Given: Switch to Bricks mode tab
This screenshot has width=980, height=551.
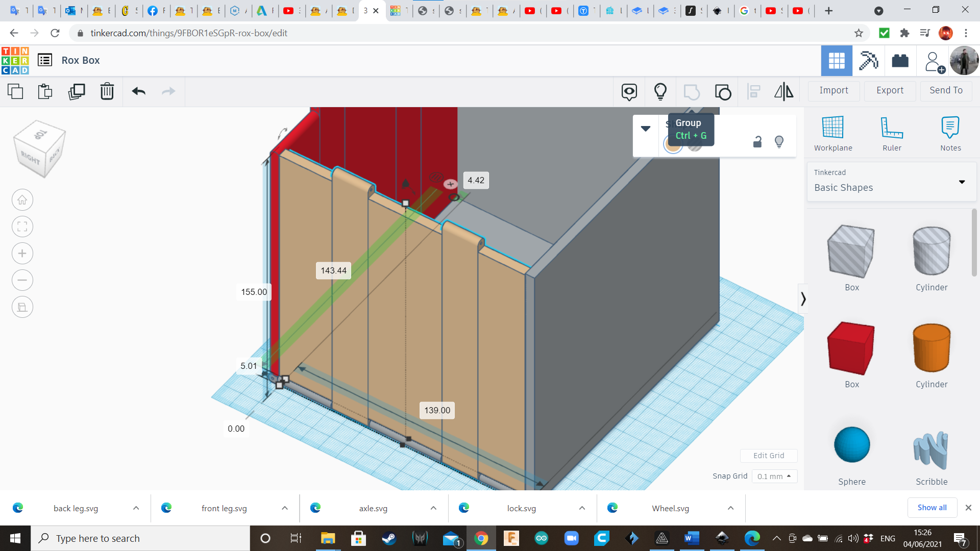Looking at the screenshot, I should click(x=900, y=61).
